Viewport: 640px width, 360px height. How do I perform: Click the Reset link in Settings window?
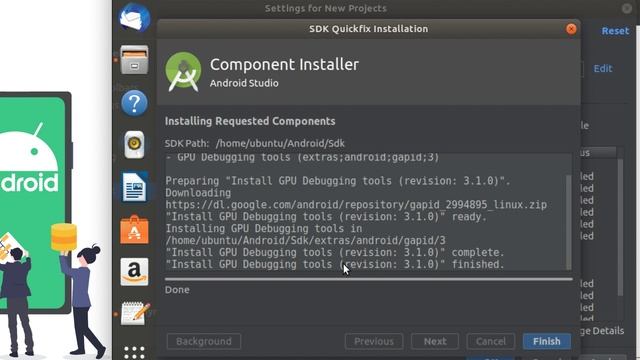tap(615, 31)
